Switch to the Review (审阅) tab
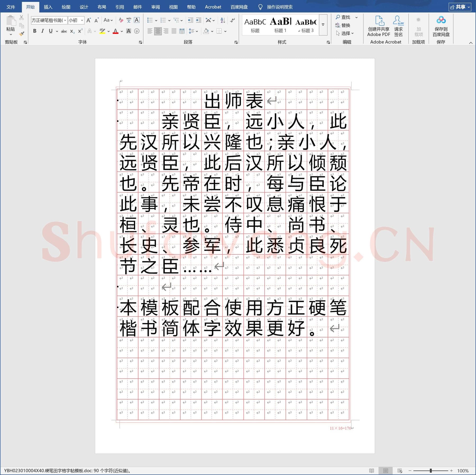This screenshot has width=476, height=475. click(155, 7)
